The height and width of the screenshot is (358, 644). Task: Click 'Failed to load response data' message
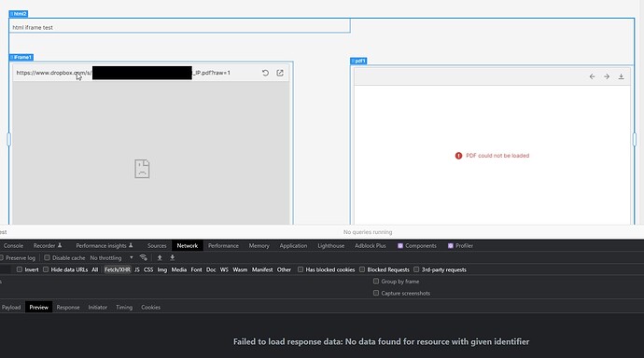[x=381, y=341]
